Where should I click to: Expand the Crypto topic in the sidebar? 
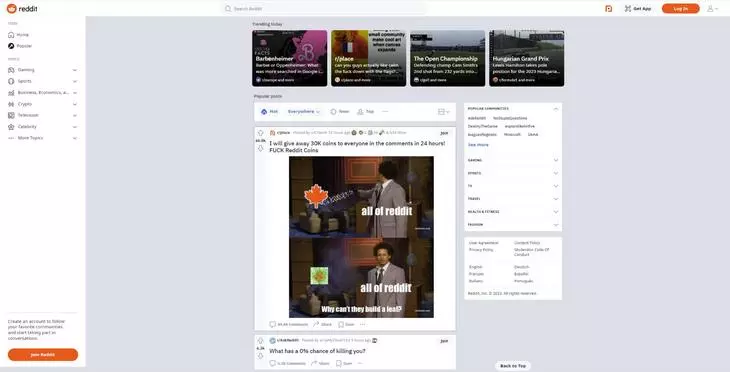74,104
